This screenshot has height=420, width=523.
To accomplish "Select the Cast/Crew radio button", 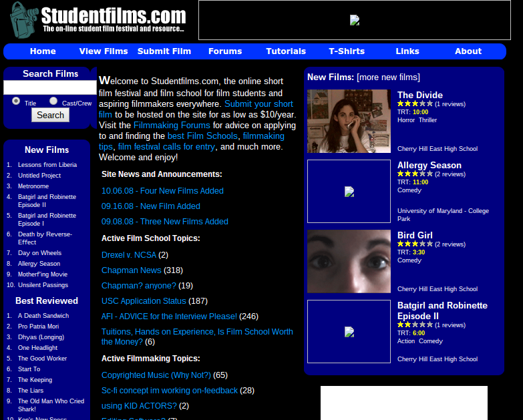I will pyautogui.click(x=53, y=101).
